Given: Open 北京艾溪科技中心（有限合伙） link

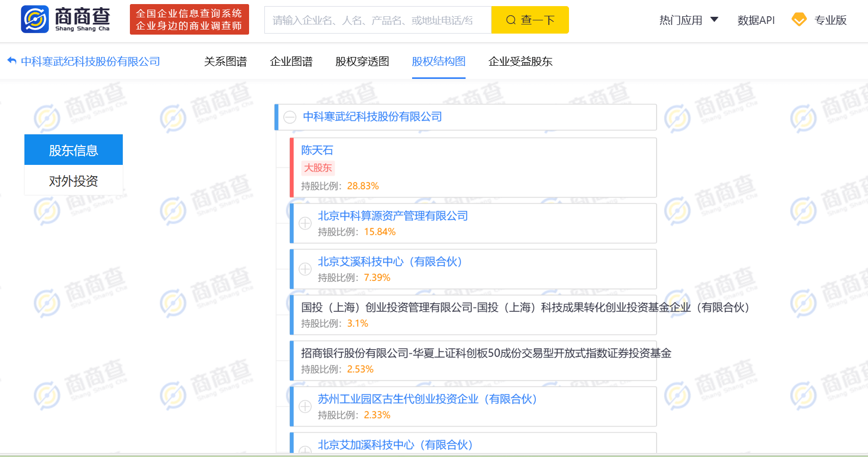Looking at the screenshot, I should click(x=390, y=262).
